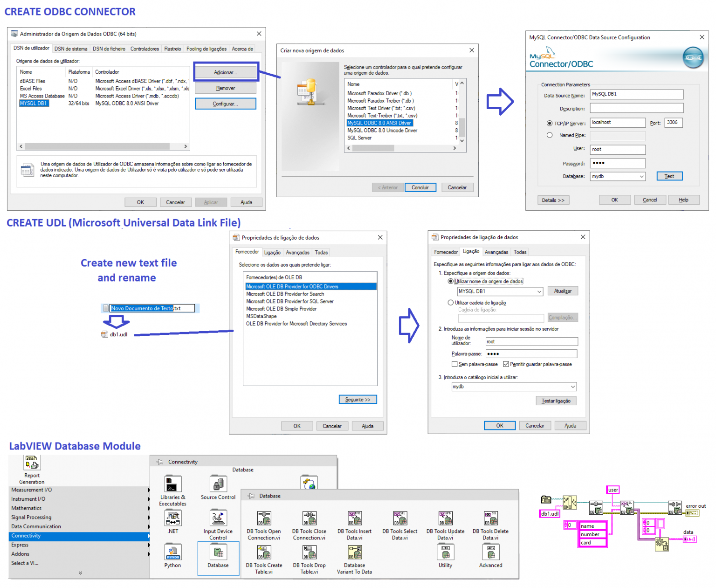Expand the MYSQL DB1 data source dropdown

(539, 291)
